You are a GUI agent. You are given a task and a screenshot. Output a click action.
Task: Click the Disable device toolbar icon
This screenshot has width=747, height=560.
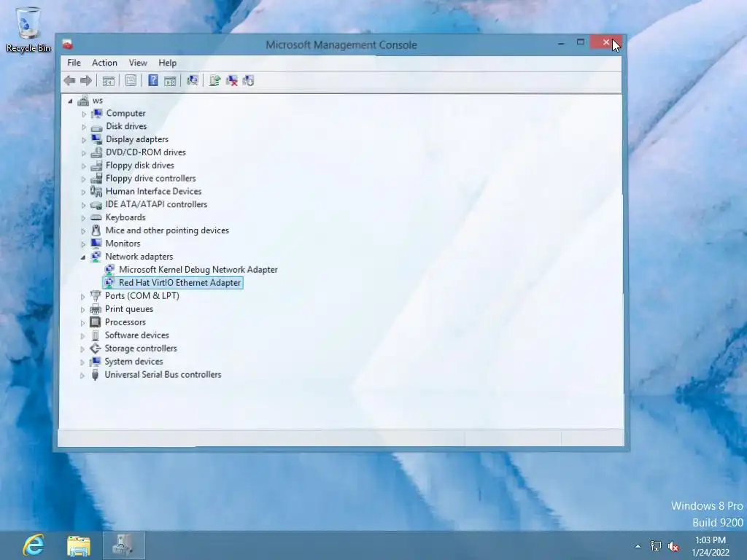pos(248,80)
